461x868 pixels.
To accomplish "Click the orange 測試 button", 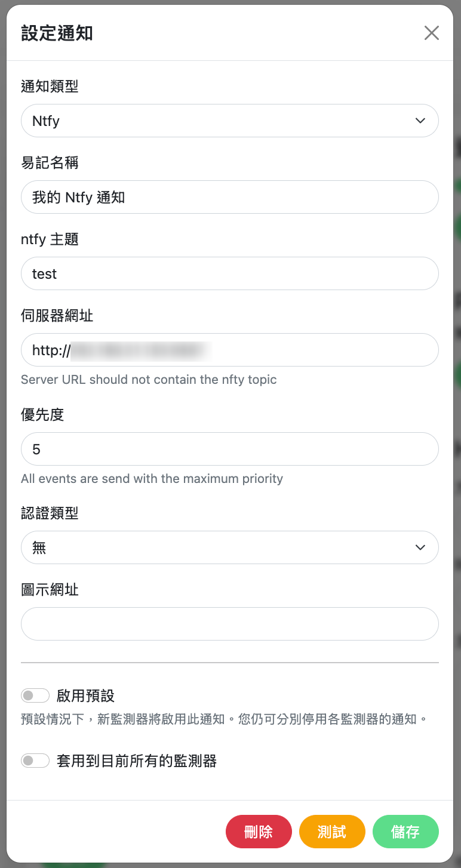I will (x=332, y=832).
